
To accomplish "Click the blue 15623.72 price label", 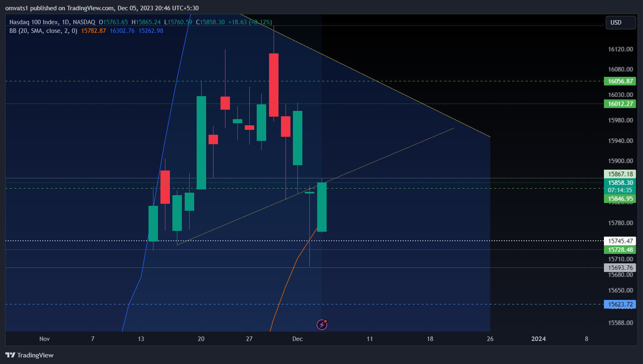I will pyautogui.click(x=620, y=304).
